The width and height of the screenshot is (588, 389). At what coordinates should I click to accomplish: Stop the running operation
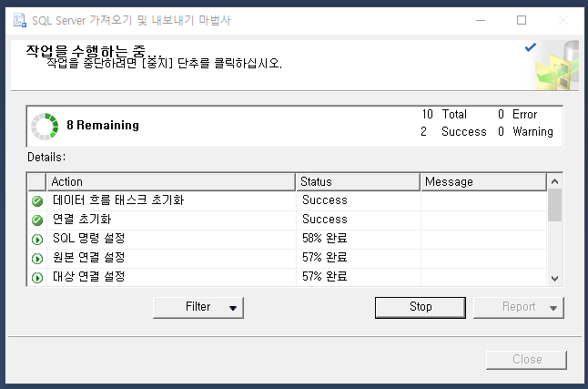pos(421,308)
